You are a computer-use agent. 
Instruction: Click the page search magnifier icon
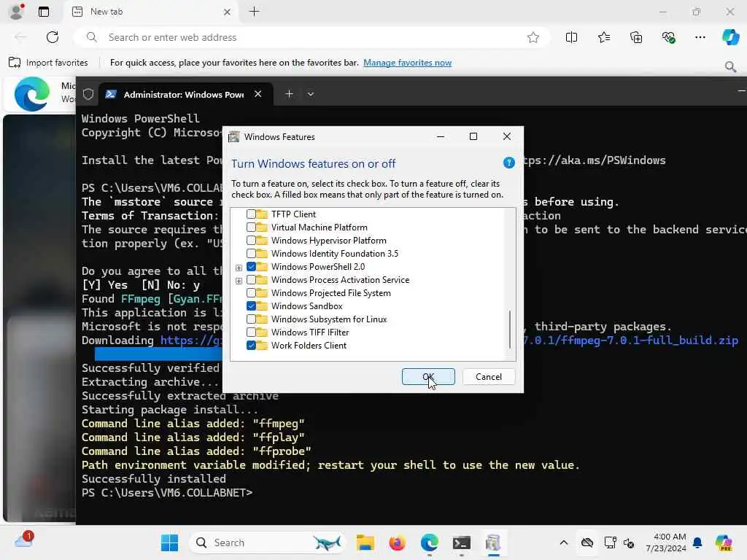(x=730, y=66)
